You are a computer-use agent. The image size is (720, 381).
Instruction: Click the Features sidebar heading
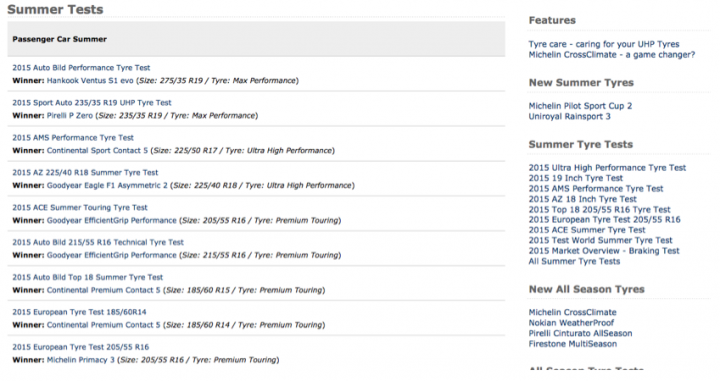(x=552, y=20)
